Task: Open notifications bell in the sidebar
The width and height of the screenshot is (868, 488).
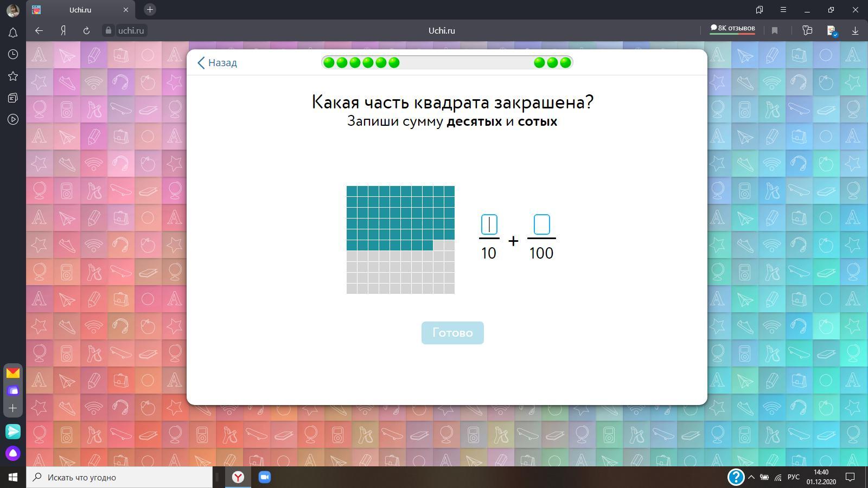Action: (13, 33)
